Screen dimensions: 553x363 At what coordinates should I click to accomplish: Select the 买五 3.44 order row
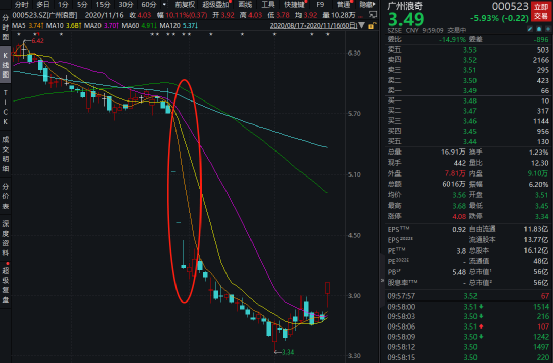point(468,142)
